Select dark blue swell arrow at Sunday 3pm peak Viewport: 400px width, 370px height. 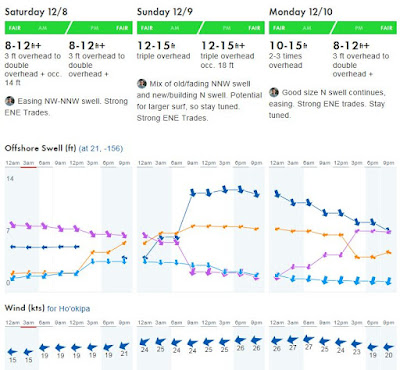[x=224, y=189]
